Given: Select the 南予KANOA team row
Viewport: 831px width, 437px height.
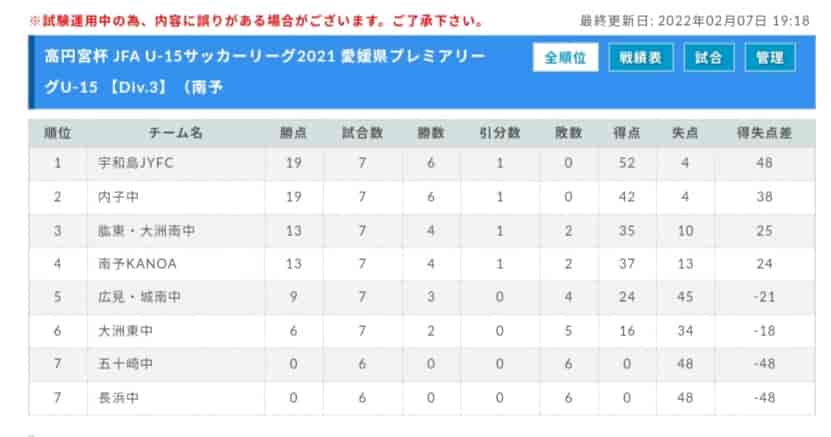Looking at the screenshot, I should (422, 264).
